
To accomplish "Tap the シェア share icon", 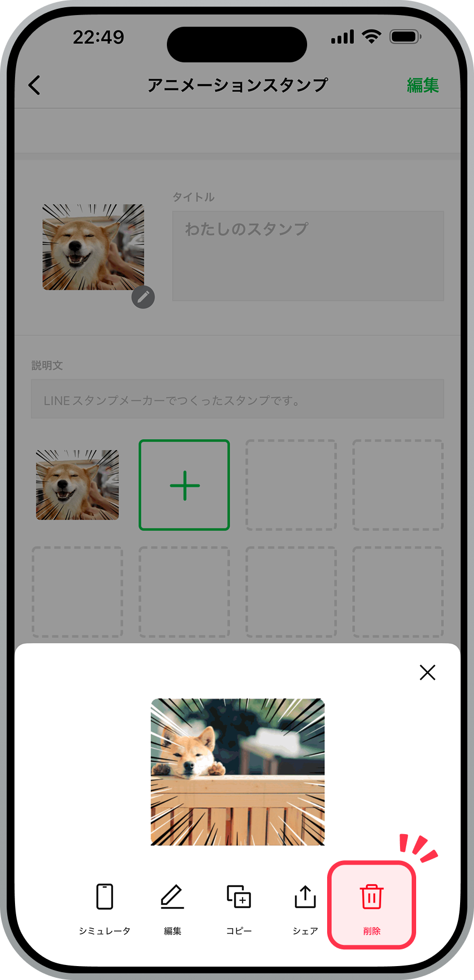I will (305, 896).
